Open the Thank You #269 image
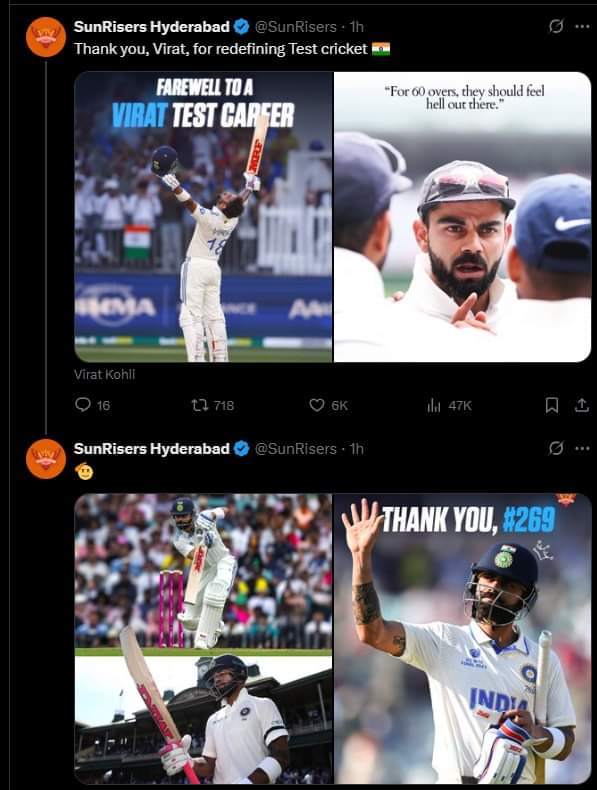This screenshot has height=790, width=597. [462, 638]
